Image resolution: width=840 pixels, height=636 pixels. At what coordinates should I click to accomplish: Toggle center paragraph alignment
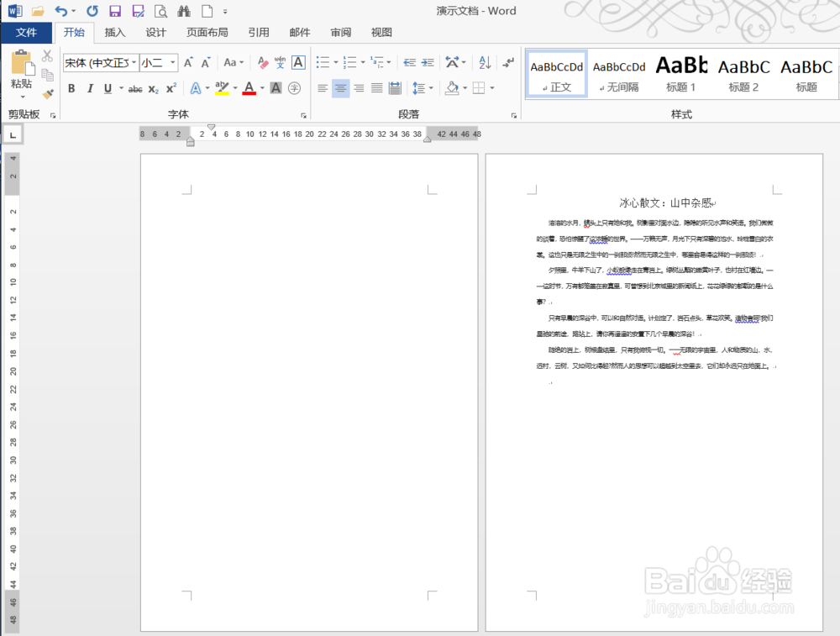pyautogui.click(x=341, y=88)
